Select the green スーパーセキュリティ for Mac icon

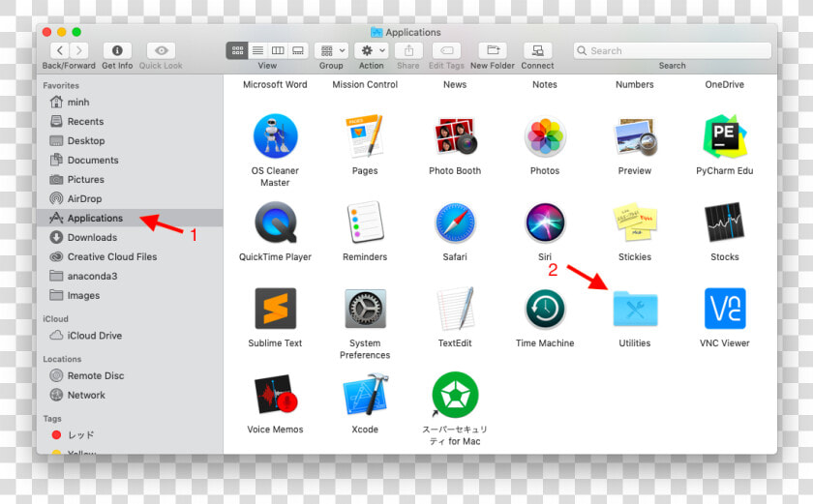(x=455, y=396)
